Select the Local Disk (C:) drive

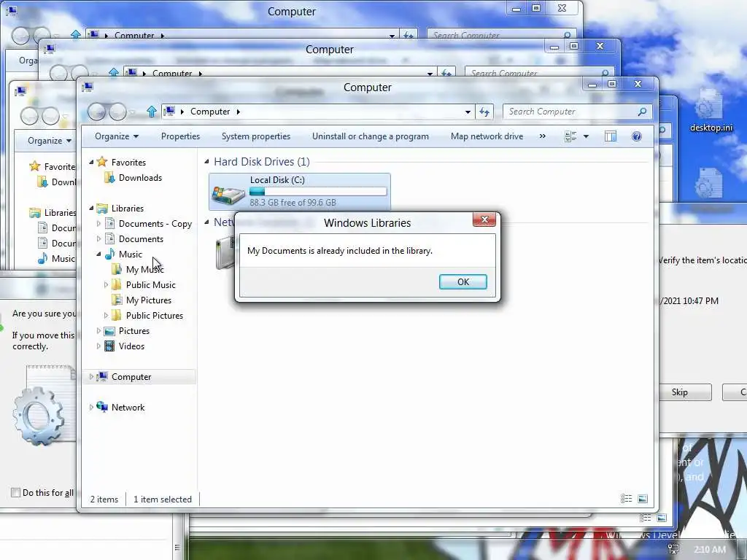click(x=300, y=192)
